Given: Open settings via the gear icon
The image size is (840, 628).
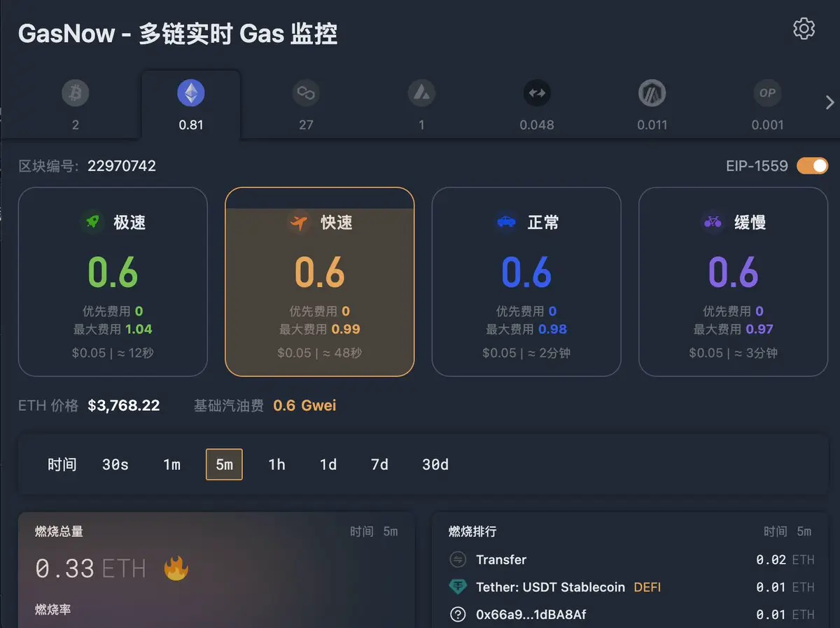Looking at the screenshot, I should point(804,29).
